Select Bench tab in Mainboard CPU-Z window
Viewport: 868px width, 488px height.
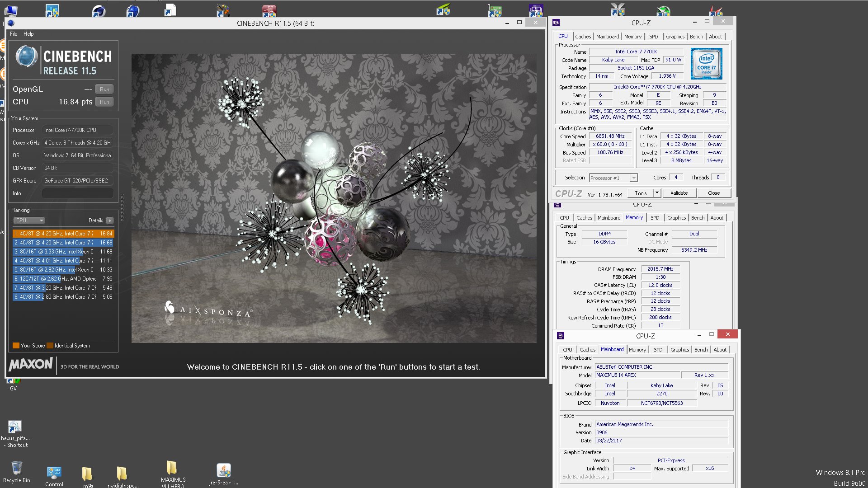(701, 350)
